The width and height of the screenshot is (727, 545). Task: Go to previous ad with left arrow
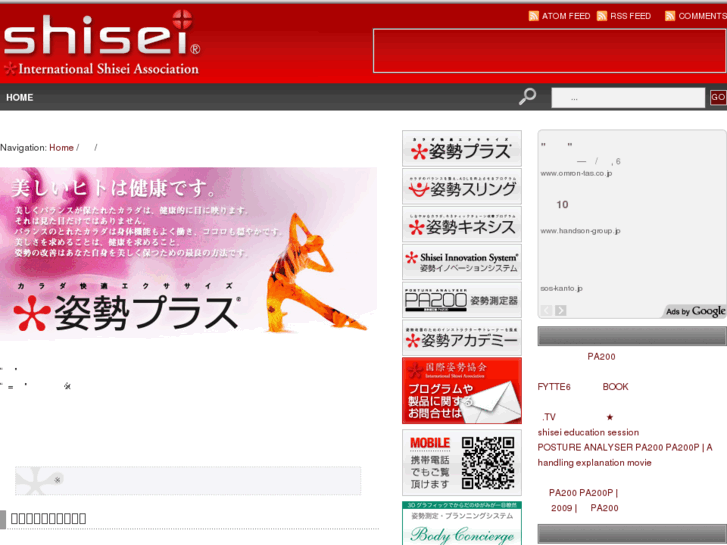(x=546, y=310)
